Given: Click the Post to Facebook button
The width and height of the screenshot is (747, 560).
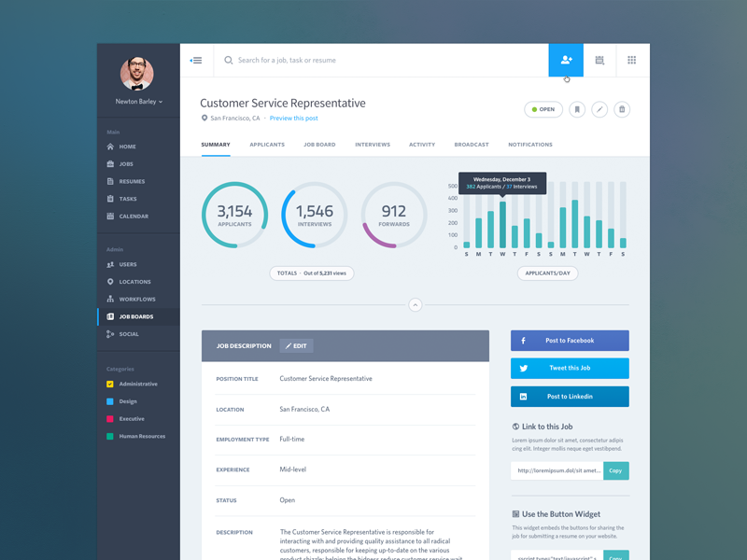Looking at the screenshot, I should tap(570, 341).
